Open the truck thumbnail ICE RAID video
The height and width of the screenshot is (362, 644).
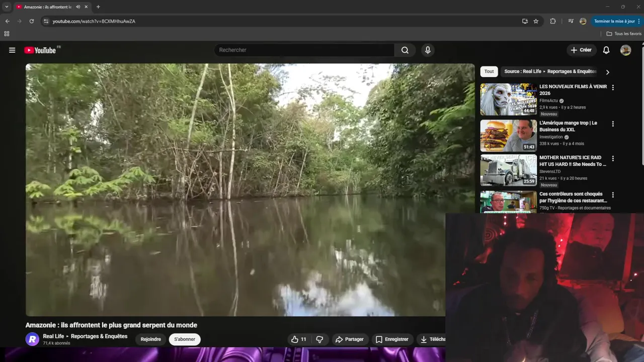[x=508, y=170]
